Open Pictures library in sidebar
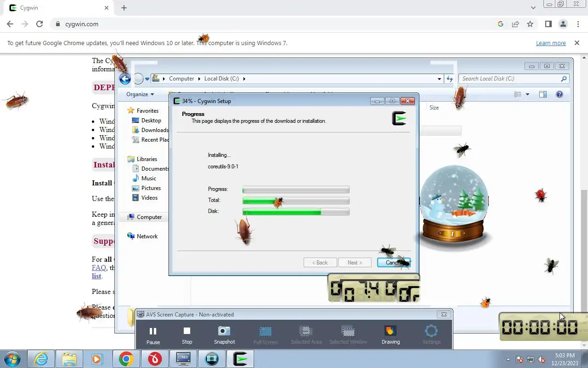Image resolution: width=588 pixels, height=368 pixels. point(151,188)
